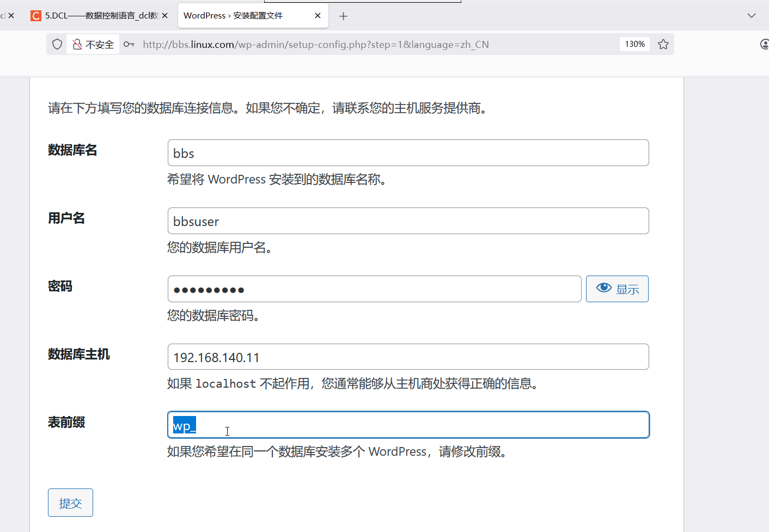Close the WordPress setup tab
Image resolution: width=769 pixels, height=532 pixels.
coord(318,15)
